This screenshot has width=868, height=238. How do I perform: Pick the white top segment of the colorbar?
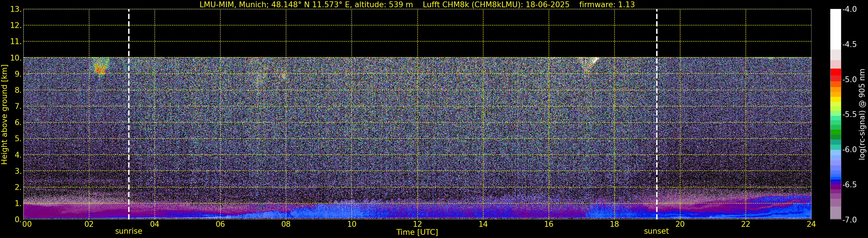(x=835, y=29)
